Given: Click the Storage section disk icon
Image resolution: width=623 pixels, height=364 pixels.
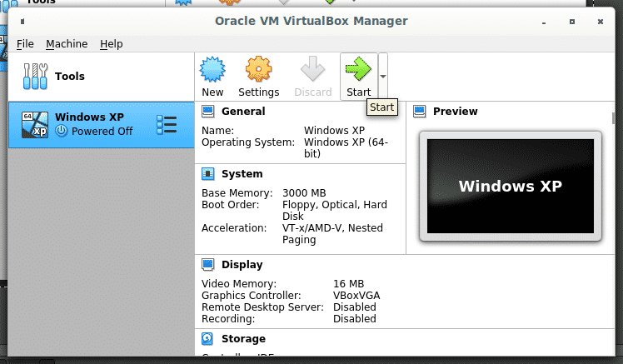Looking at the screenshot, I should (x=209, y=339).
